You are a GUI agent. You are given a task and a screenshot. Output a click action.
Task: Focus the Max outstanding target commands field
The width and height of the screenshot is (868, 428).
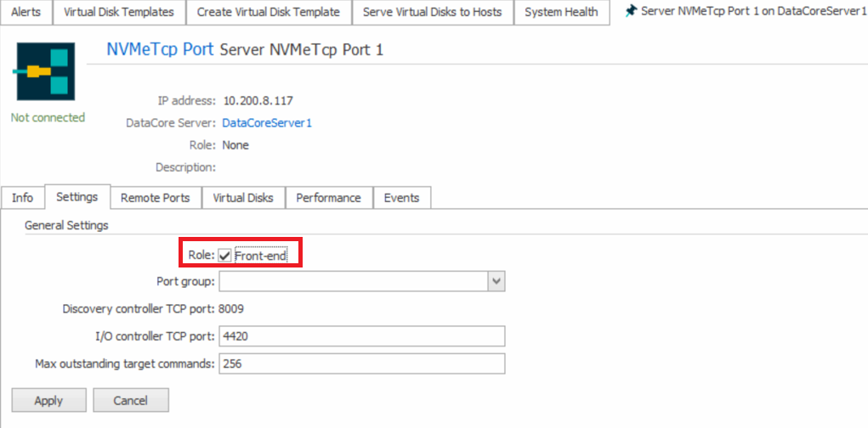point(361,363)
